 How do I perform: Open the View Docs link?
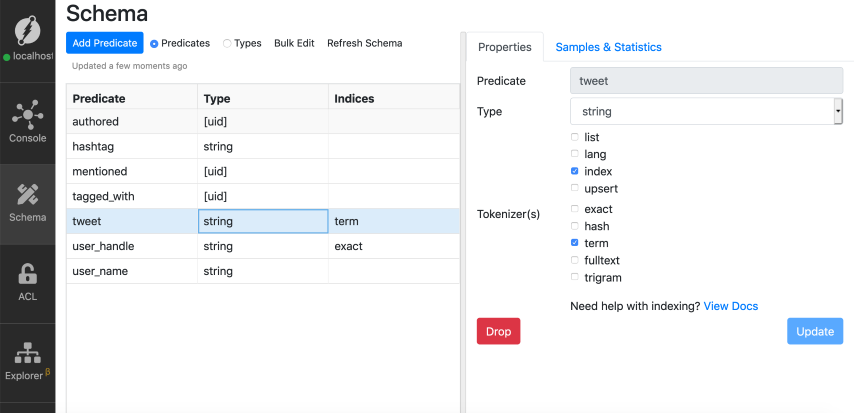coord(730,305)
